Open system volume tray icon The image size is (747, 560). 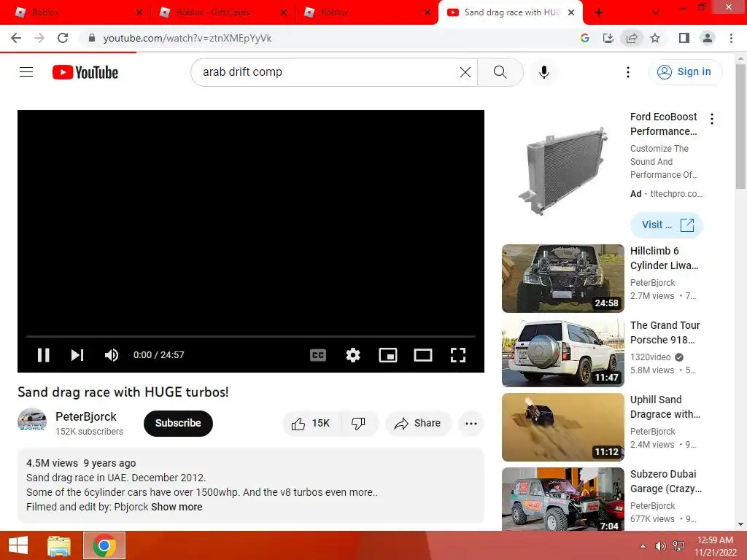pyautogui.click(x=661, y=546)
